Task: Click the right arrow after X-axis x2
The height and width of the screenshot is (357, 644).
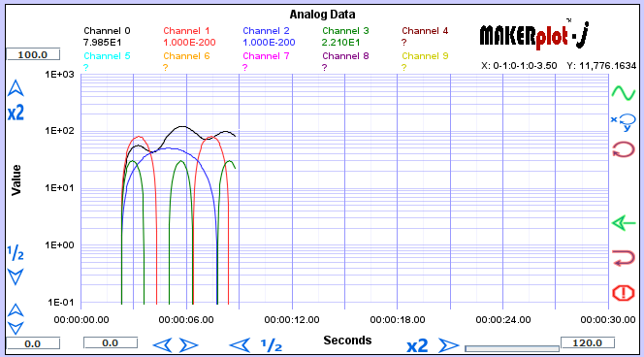Action: point(448,345)
